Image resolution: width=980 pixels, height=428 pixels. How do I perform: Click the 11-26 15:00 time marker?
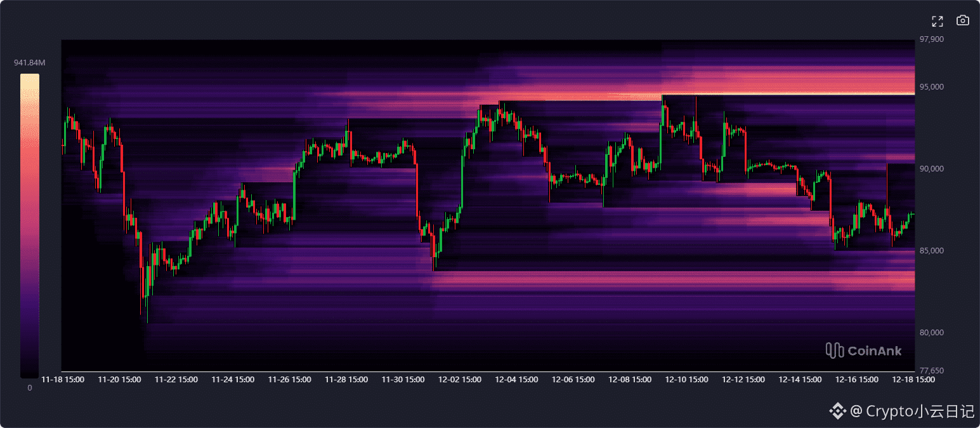[x=290, y=380]
